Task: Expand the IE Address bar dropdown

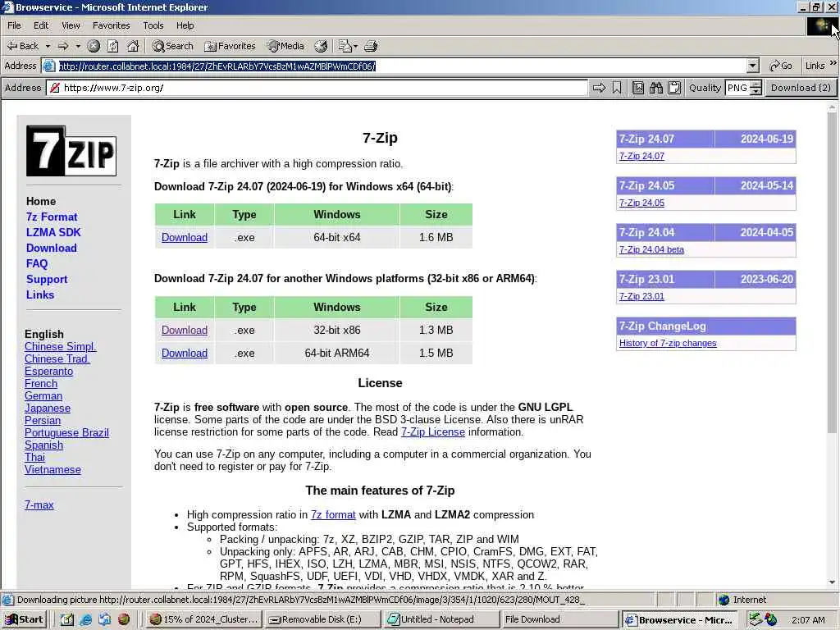Action: tap(753, 66)
